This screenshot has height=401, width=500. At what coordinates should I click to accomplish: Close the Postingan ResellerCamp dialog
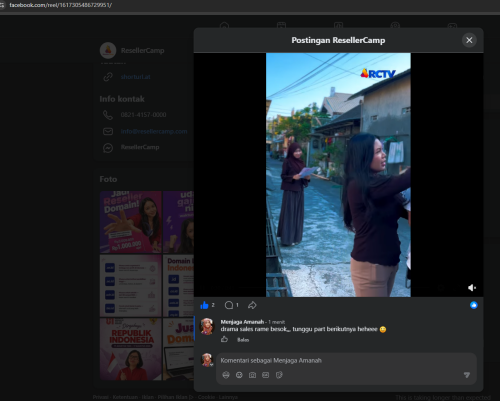click(469, 40)
